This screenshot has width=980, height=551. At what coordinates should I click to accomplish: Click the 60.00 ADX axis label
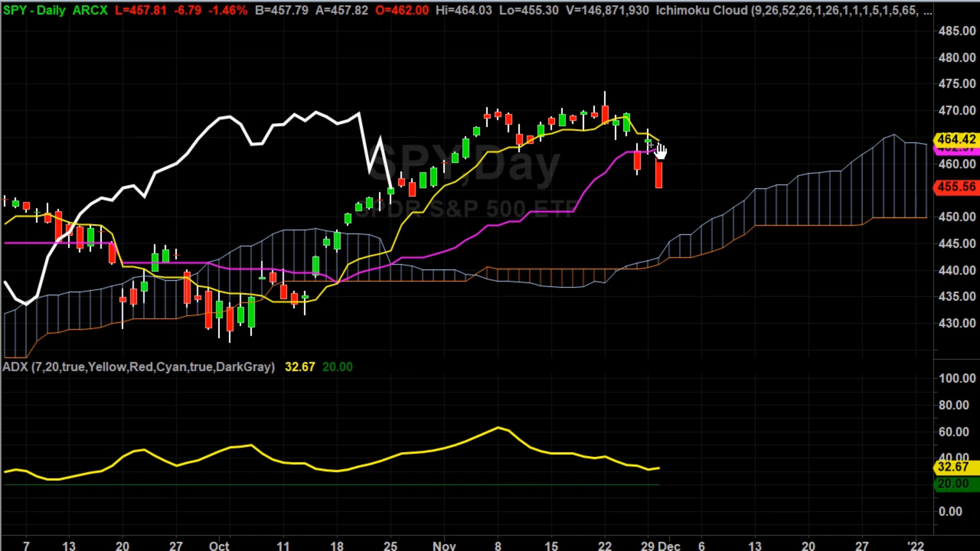point(953,432)
